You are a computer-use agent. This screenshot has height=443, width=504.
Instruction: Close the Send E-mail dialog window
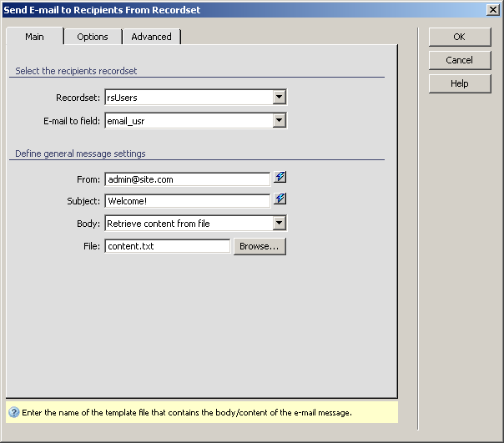[492, 9]
